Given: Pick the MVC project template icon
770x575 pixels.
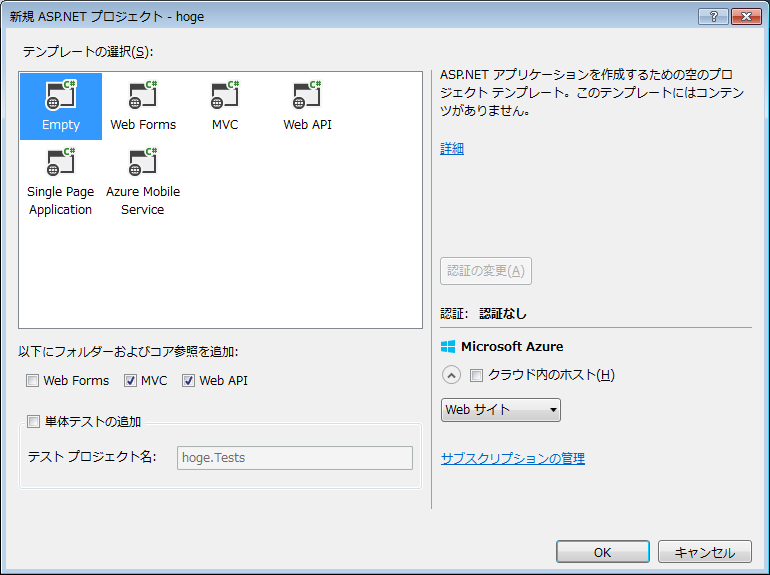Looking at the screenshot, I should [x=225, y=97].
